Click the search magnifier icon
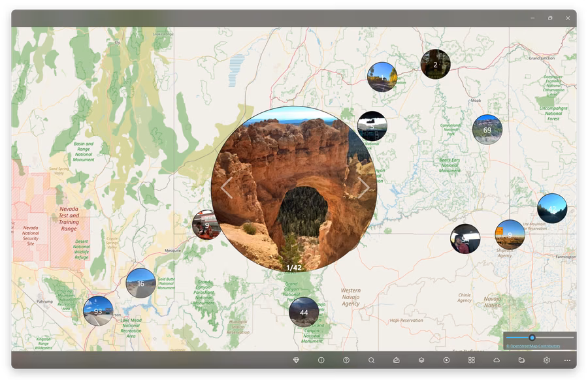The height and width of the screenshot is (380, 588). [x=371, y=360]
